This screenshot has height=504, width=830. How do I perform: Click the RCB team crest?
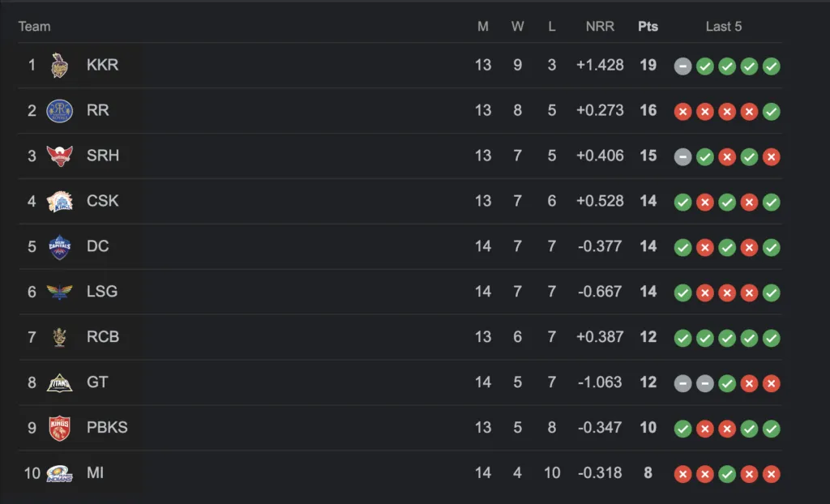59,337
